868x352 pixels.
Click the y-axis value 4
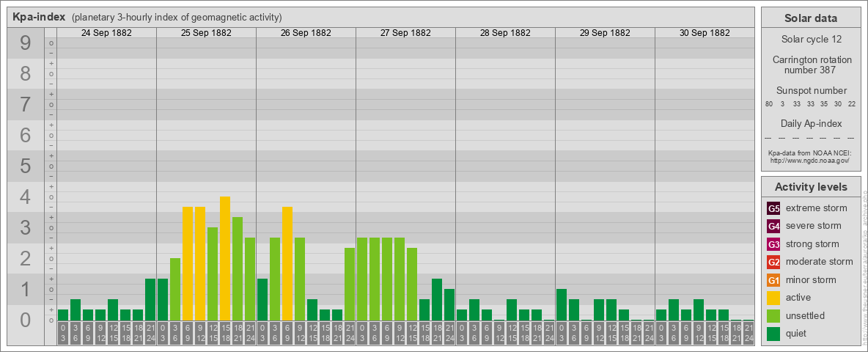pyautogui.click(x=25, y=197)
